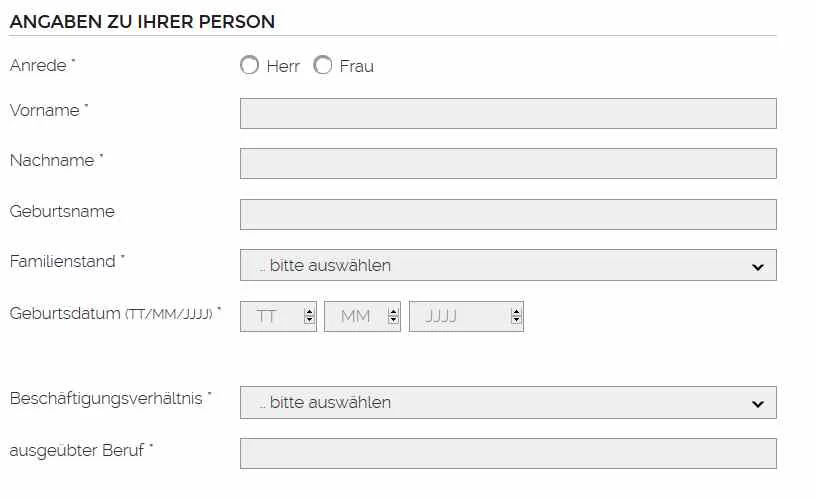
Task: Open the Beschäftigungsverhältnis dropdown
Action: click(508, 402)
